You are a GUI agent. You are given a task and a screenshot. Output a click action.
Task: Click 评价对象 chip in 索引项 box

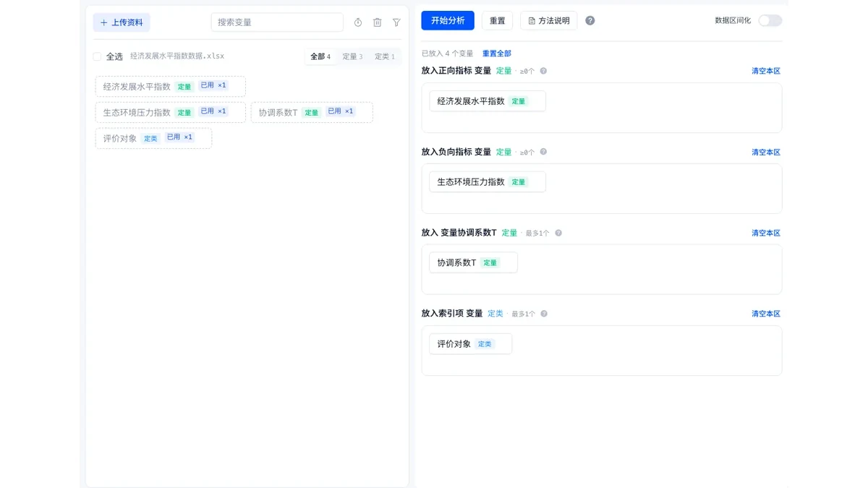point(470,343)
